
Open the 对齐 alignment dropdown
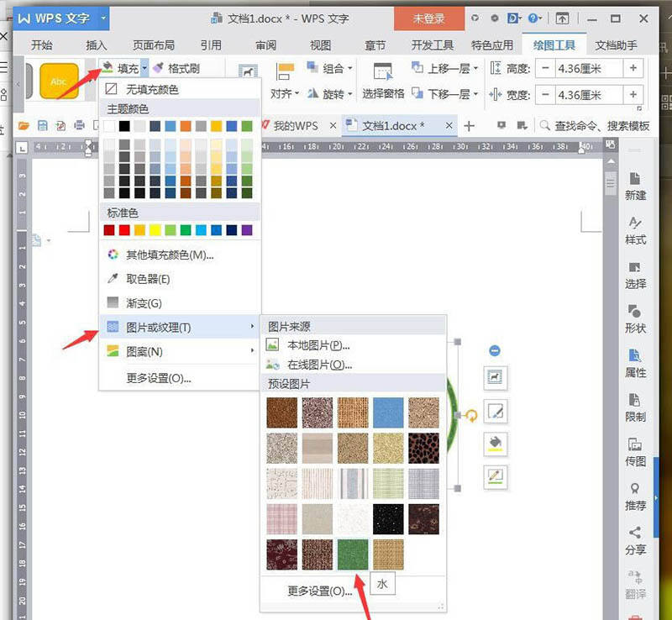286,94
